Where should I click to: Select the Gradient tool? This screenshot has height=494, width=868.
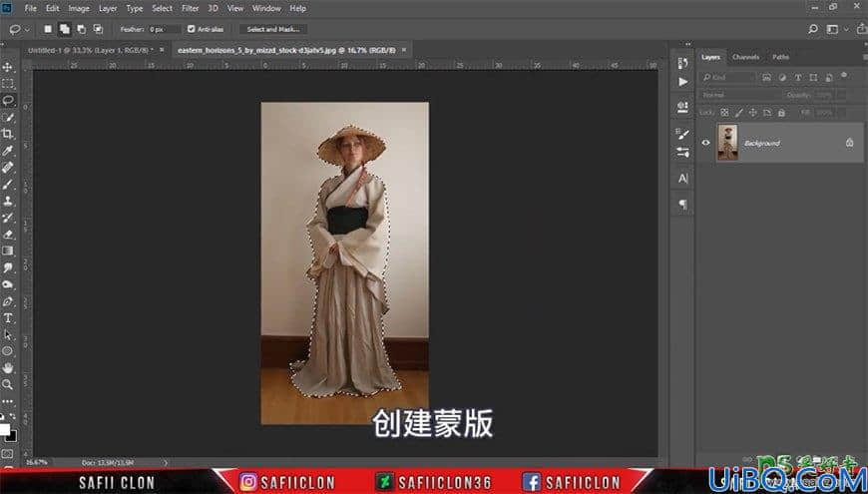point(8,250)
